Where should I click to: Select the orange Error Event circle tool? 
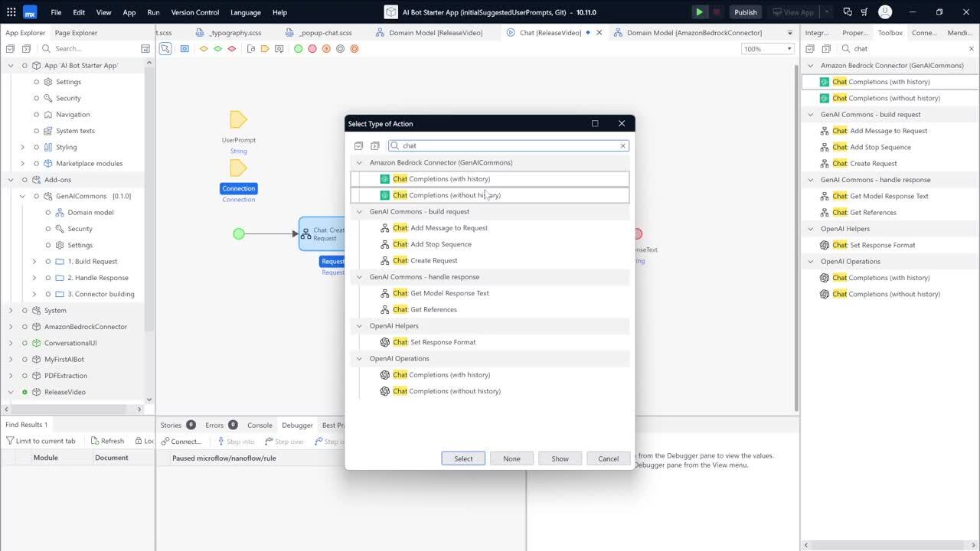coord(326,48)
